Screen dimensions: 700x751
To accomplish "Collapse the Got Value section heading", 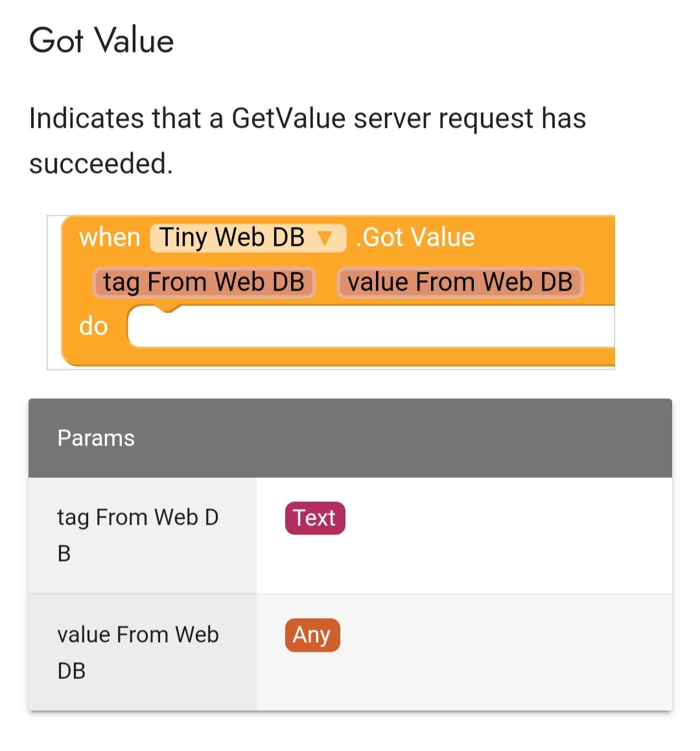I will point(101,40).
